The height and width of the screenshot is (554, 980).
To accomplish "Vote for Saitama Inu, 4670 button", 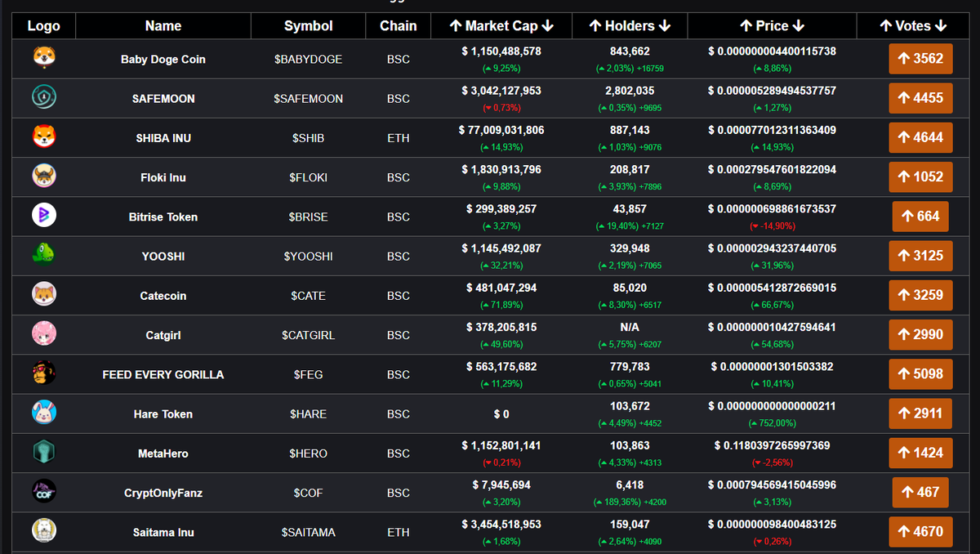I will pyautogui.click(x=920, y=531).
